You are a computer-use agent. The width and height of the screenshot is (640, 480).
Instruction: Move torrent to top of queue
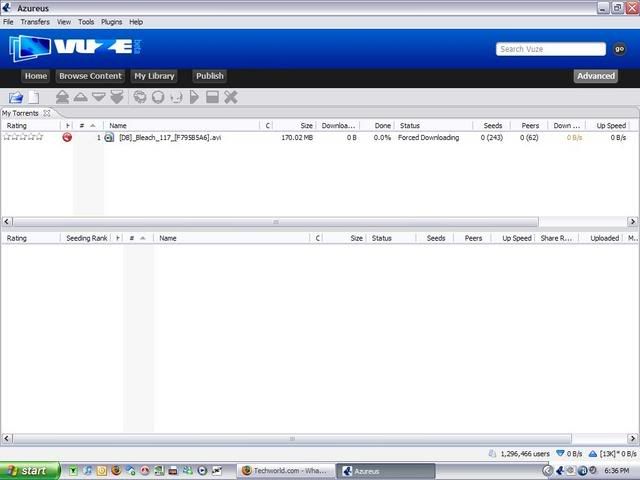click(x=62, y=97)
